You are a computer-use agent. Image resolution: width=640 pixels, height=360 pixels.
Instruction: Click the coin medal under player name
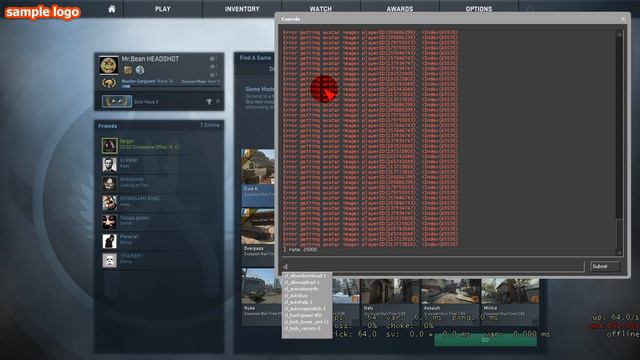click(x=128, y=70)
